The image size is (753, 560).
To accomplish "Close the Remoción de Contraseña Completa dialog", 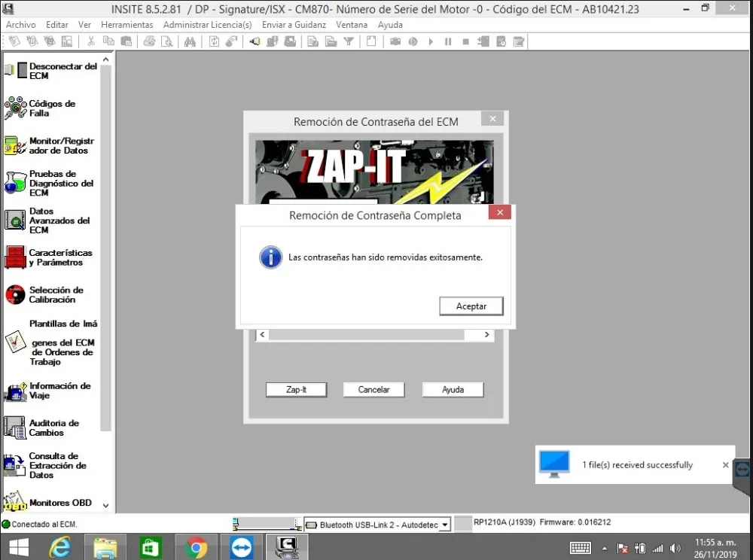I will (499, 212).
